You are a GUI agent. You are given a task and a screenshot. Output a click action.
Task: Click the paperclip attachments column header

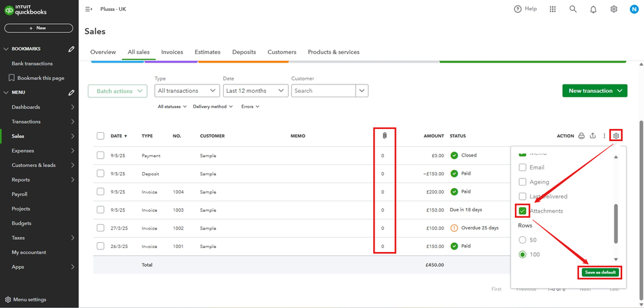click(x=384, y=136)
